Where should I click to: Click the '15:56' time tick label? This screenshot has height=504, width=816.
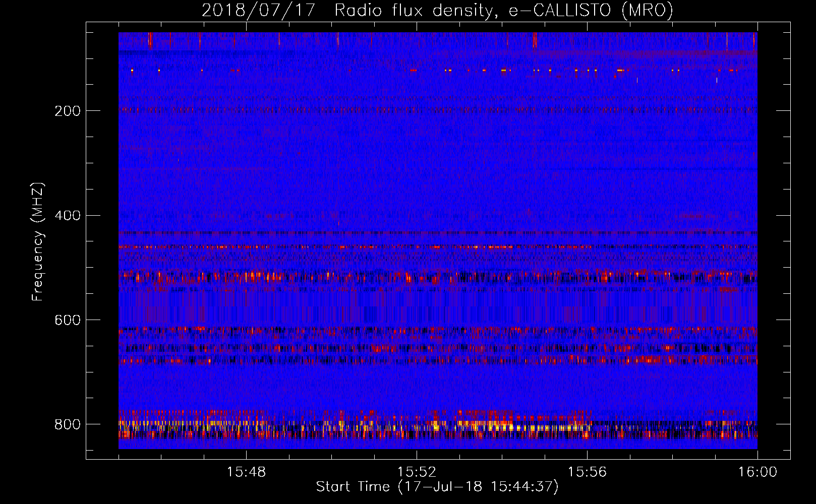point(587,472)
